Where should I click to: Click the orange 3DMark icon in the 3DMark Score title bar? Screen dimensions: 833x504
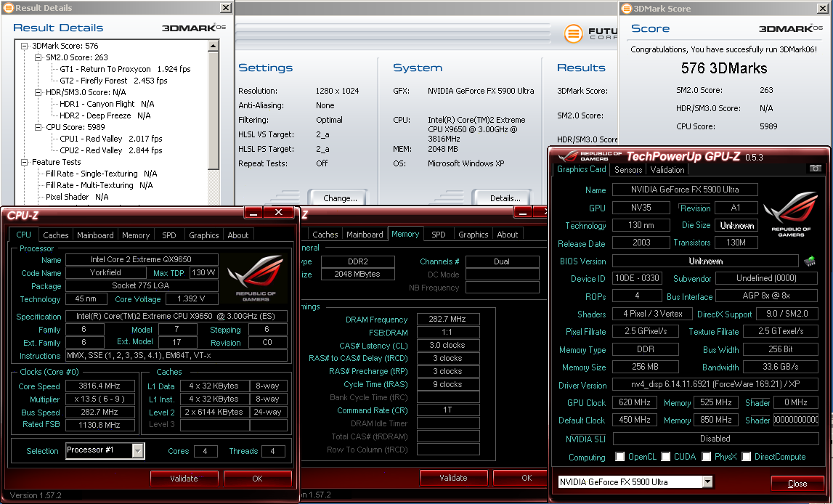point(626,8)
